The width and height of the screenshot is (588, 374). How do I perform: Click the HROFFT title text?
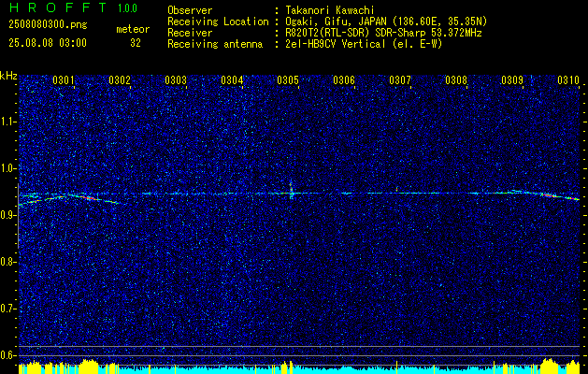58,7
